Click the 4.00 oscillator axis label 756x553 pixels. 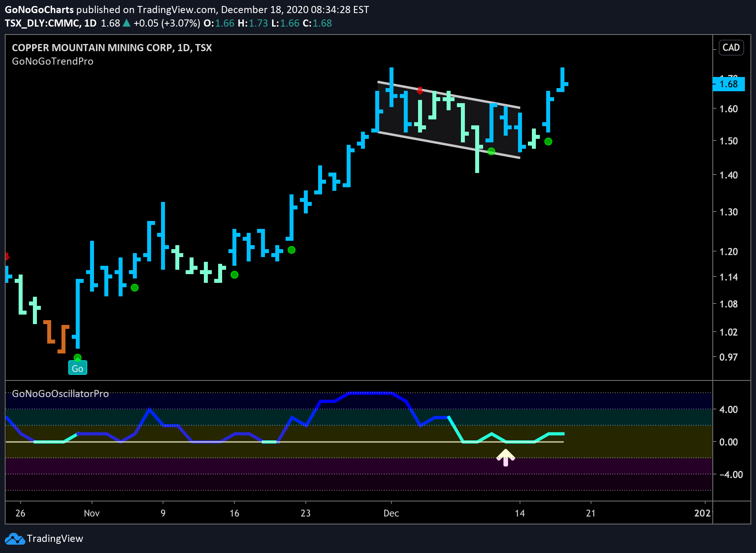(729, 409)
